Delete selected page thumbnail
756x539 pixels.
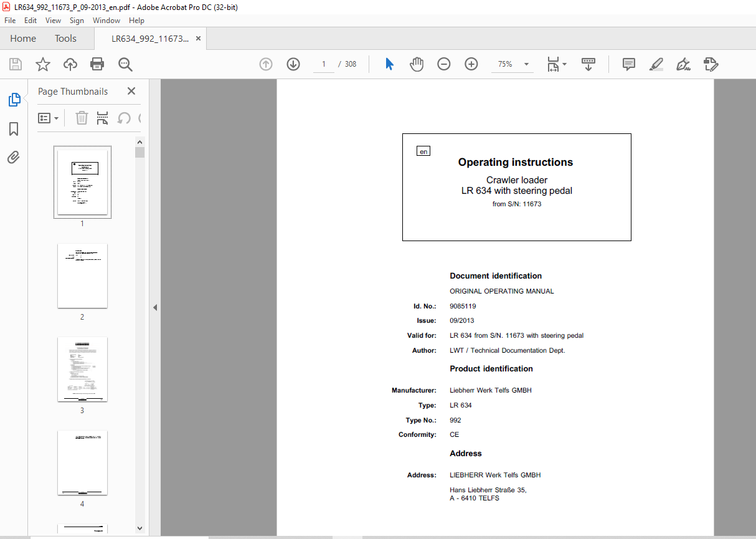(x=82, y=118)
